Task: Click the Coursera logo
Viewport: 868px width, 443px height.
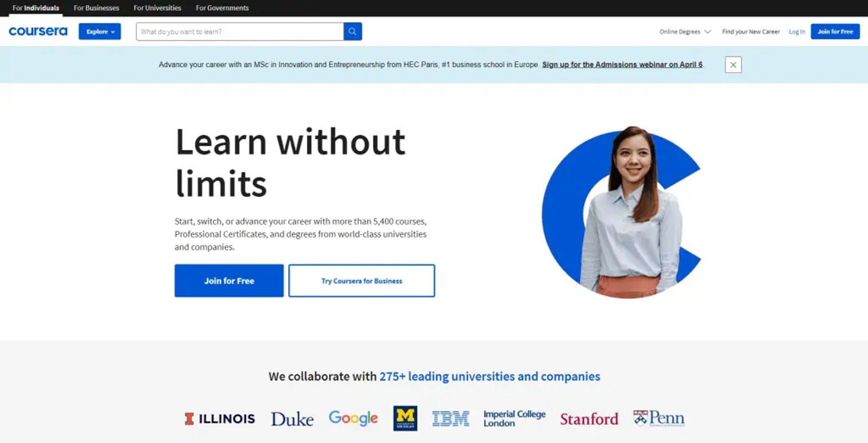Action: pos(38,31)
